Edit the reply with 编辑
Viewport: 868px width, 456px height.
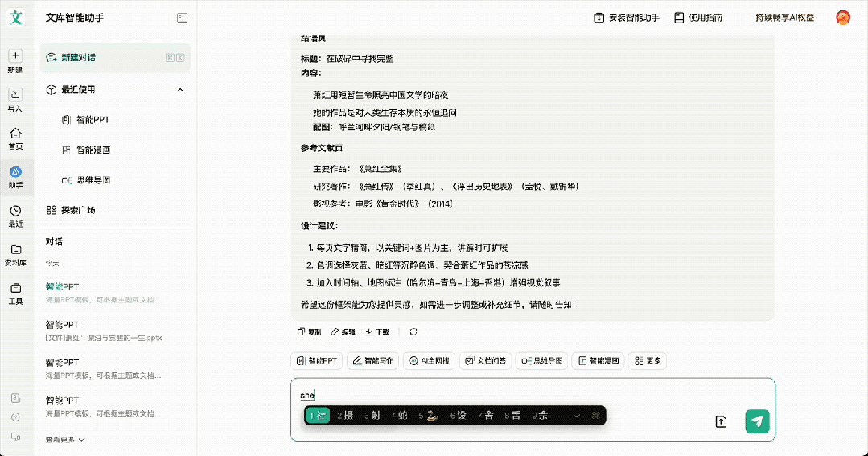(343, 331)
